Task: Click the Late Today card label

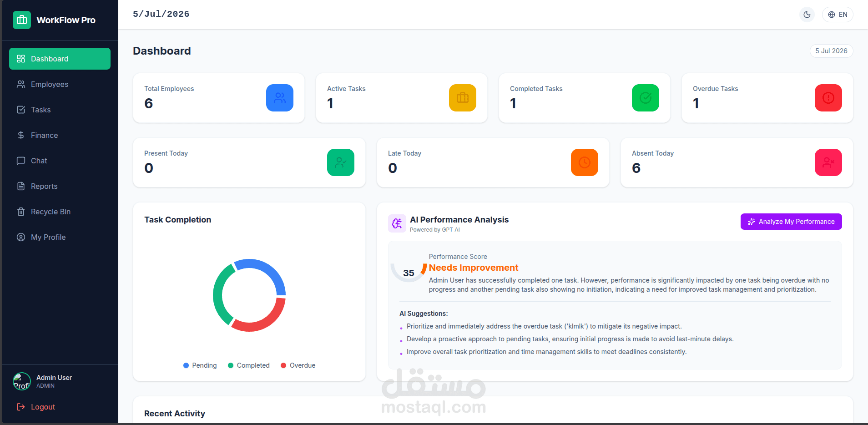Action: click(404, 153)
